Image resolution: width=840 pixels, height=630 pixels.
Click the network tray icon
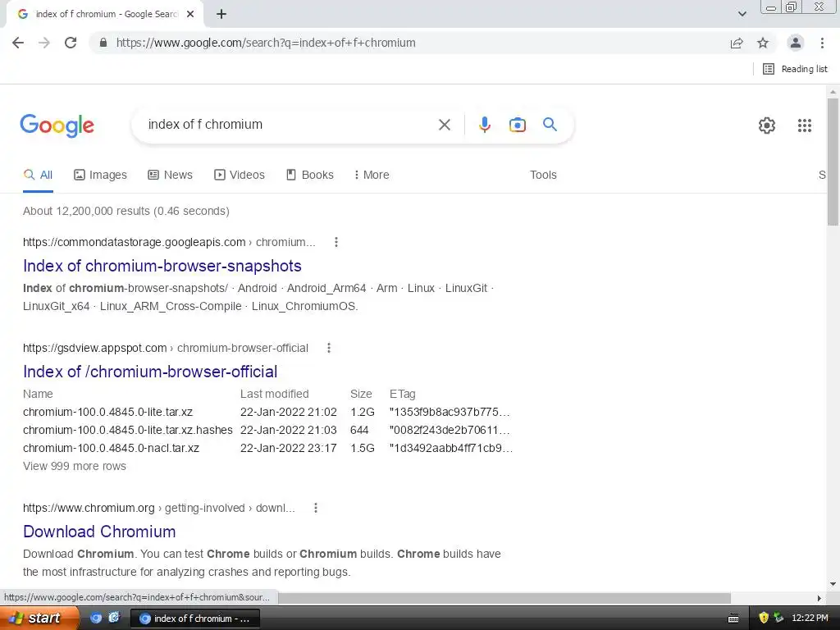[x=778, y=618]
